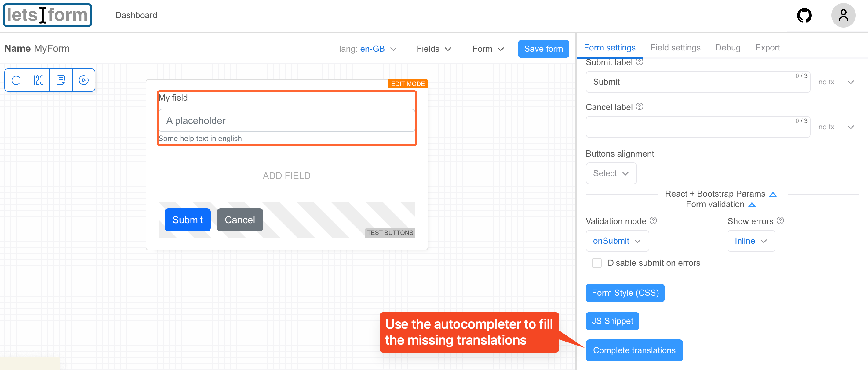The image size is (868, 370).
Task: Click the letsform logo
Action: (x=48, y=15)
